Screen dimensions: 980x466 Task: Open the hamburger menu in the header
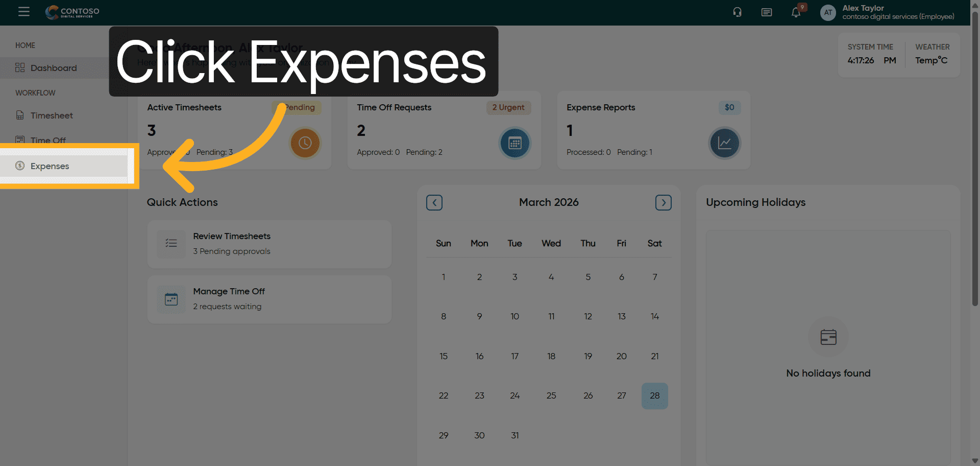coord(23,12)
